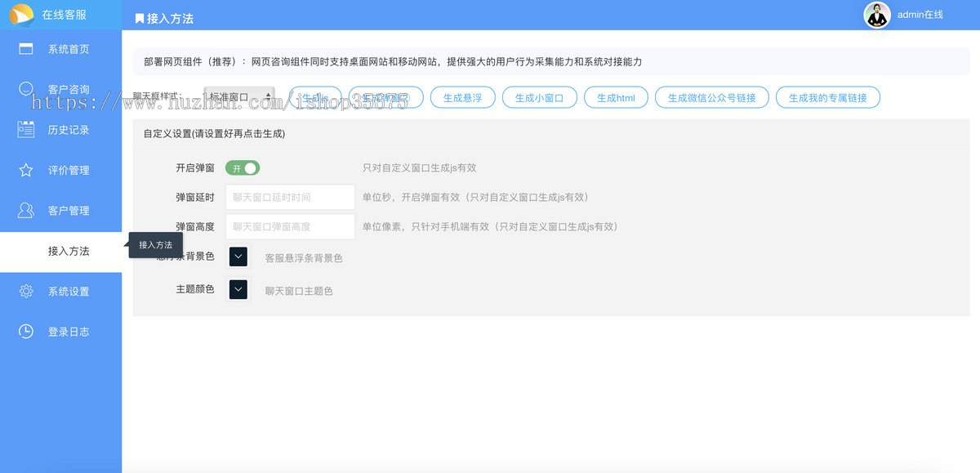Click 生成我的专属链接 button
980x473 pixels.
point(828,97)
